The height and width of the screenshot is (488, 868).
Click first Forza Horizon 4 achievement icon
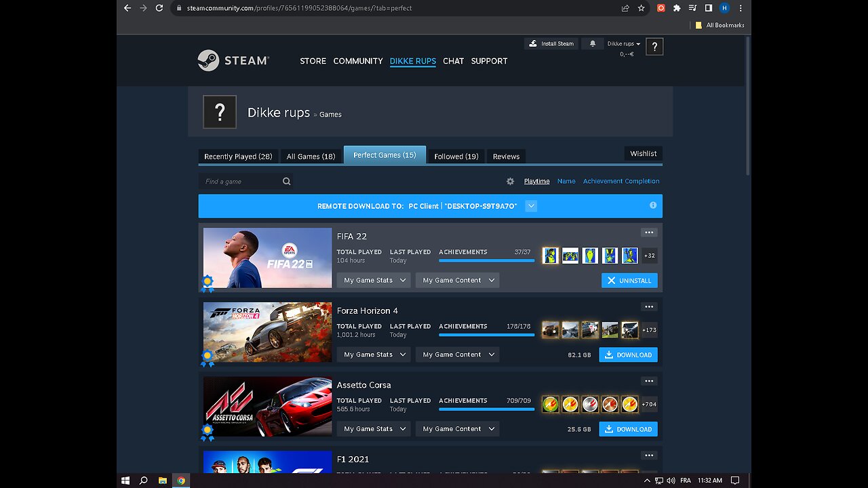coord(551,330)
